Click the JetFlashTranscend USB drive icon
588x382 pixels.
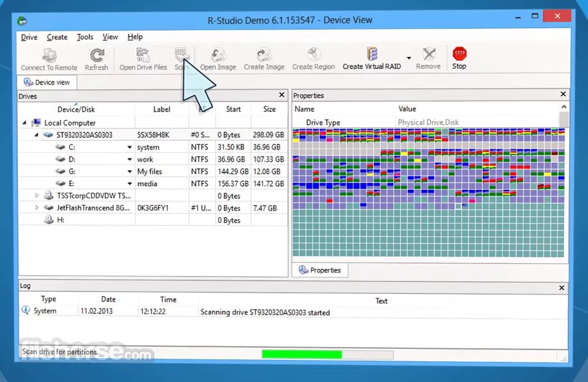(49, 208)
